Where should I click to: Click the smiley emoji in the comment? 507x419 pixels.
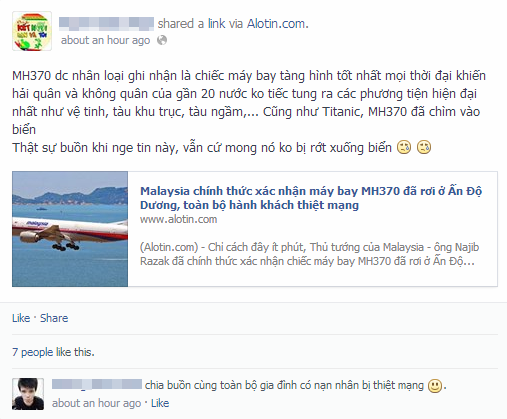tap(435, 386)
